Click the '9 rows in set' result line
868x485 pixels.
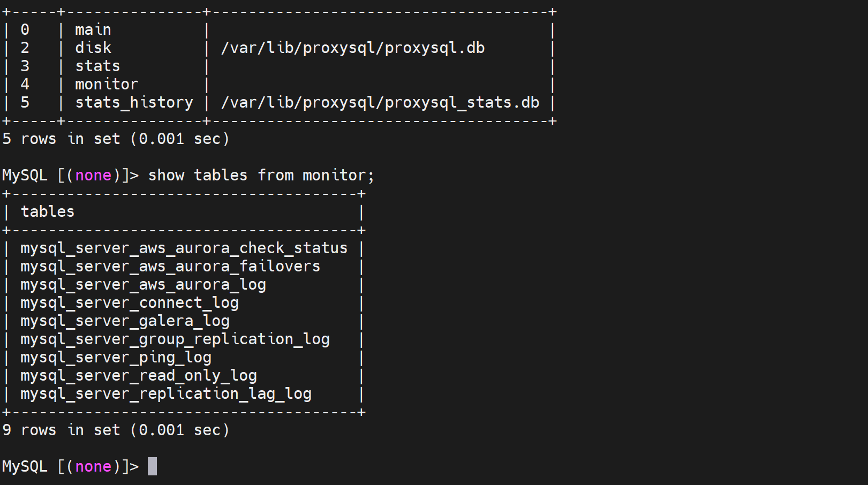(x=116, y=430)
